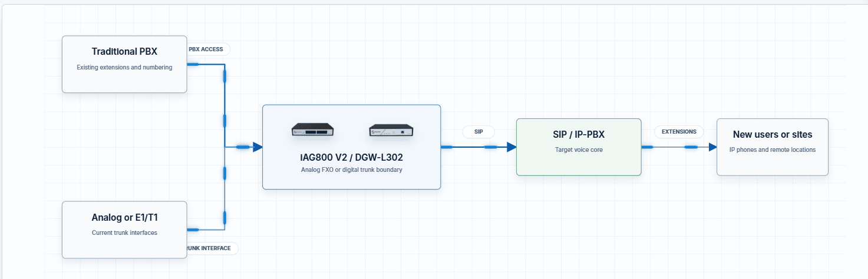Click 'Current trunk interfaces' text

[124, 232]
